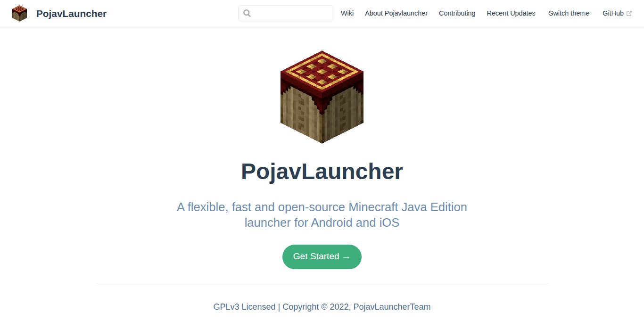Go to the Contributing page
Viewport: 644px width, 321px height.
[x=457, y=13]
